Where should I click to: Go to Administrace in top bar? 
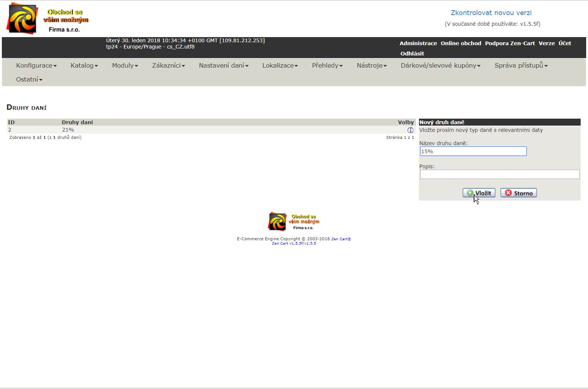(418, 43)
